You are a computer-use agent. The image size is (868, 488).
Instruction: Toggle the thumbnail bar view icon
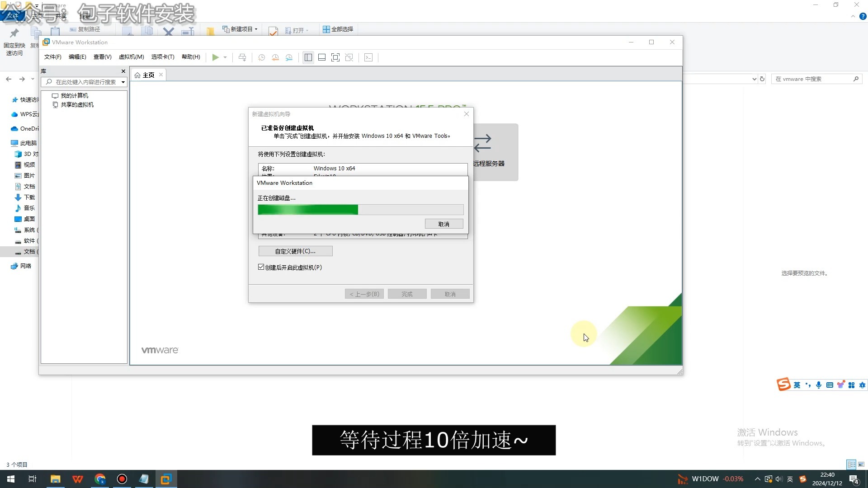point(322,57)
